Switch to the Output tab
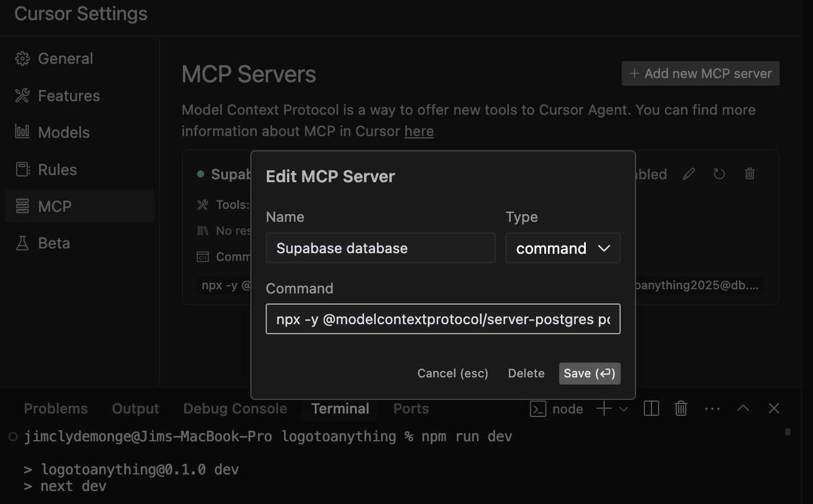The image size is (813, 504). (x=135, y=408)
